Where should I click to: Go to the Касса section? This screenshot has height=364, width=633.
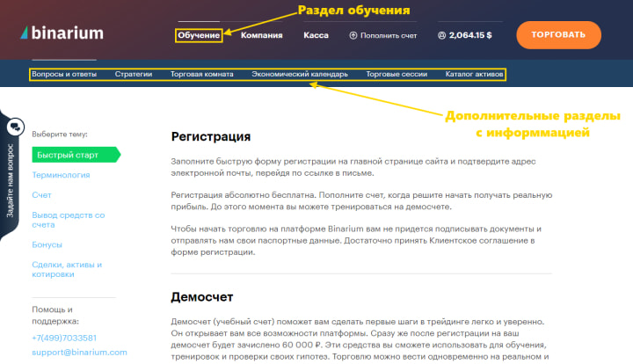pos(316,36)
